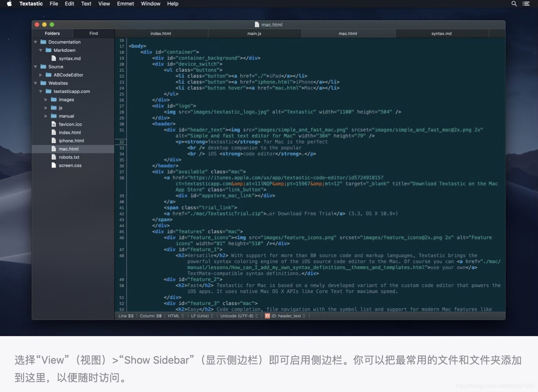Click the js folder icon
This screenshot has width=538, height=392.
coord(54,108)
